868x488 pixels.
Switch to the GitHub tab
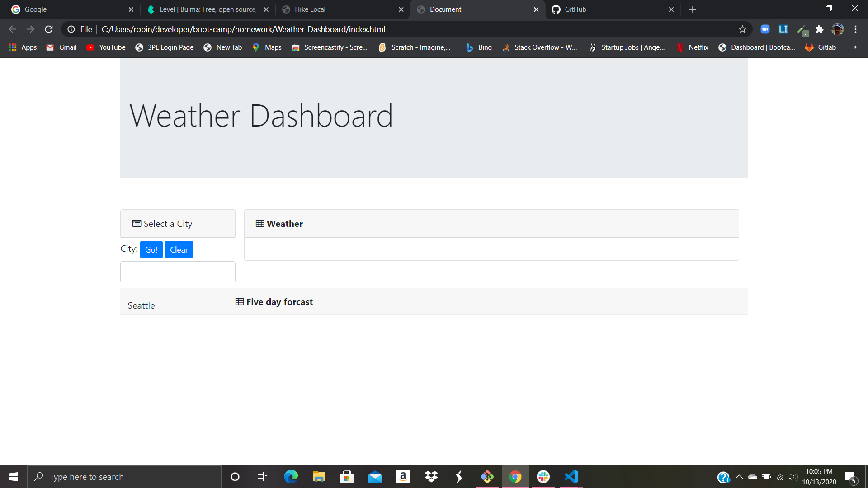click(x=613, y=9)
